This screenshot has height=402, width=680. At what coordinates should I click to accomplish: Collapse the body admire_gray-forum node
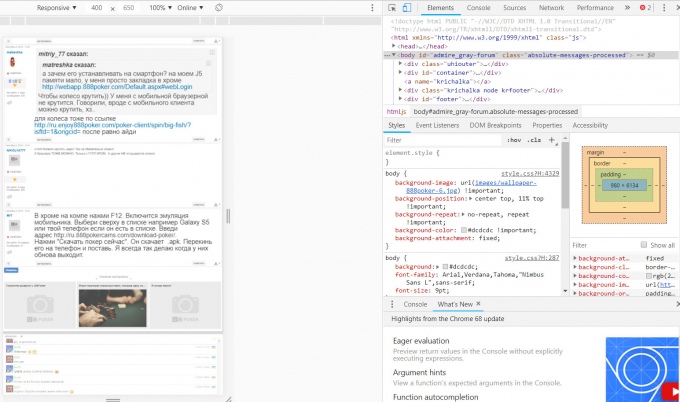coord(394,55)
